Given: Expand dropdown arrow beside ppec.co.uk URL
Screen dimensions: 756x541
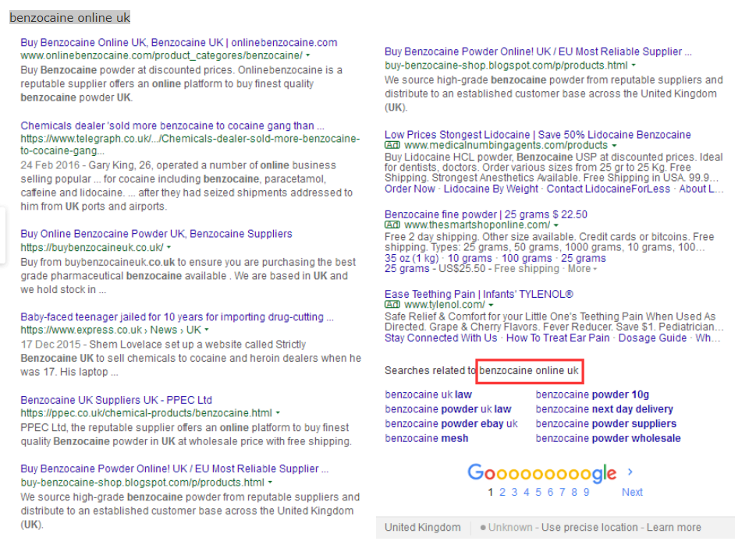Looking at the screenshot, I should point(278,413).
